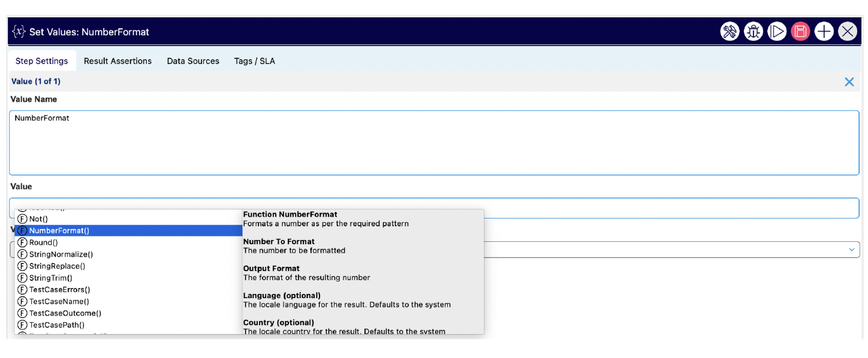
Task: Run the step with the play icon
Action: [x=777, y=31]
